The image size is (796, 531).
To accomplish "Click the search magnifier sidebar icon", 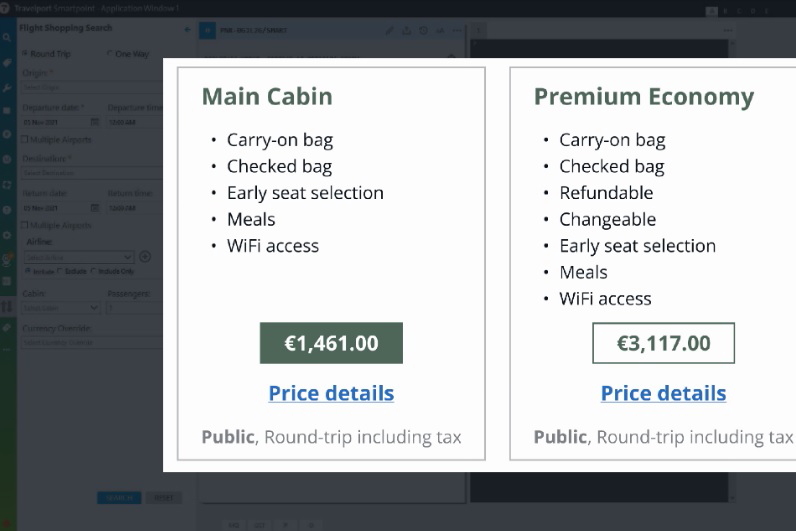I will [x=7, y=38].
